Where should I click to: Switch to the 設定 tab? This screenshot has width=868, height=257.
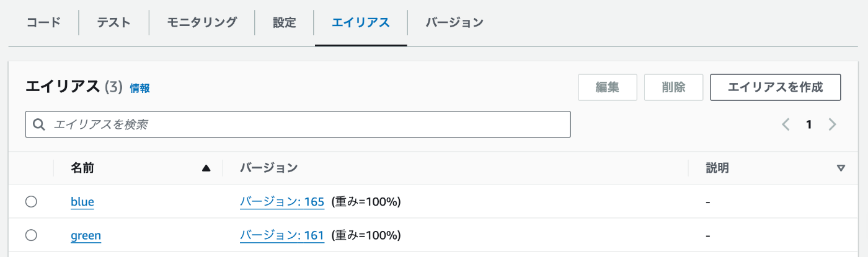pyautogui.click(x=285, y=23)
